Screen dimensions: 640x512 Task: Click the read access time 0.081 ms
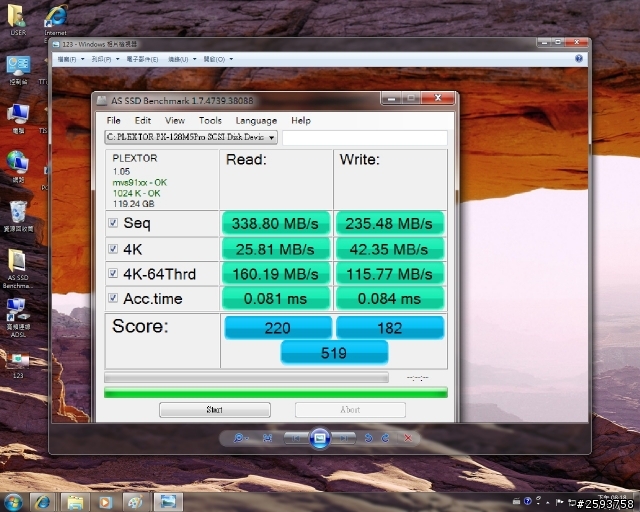pyautogui.click(x=276, y=298)
